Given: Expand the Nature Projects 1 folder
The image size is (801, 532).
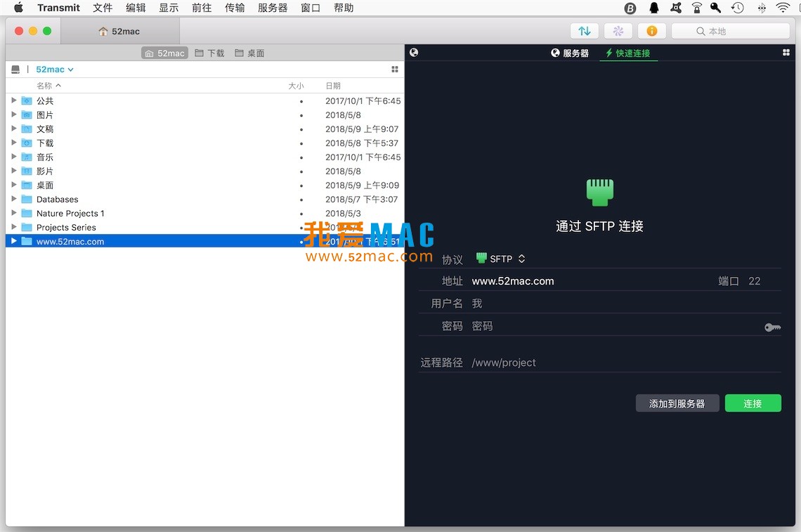Looking at the screenshot, I should (x=14, y=213).
